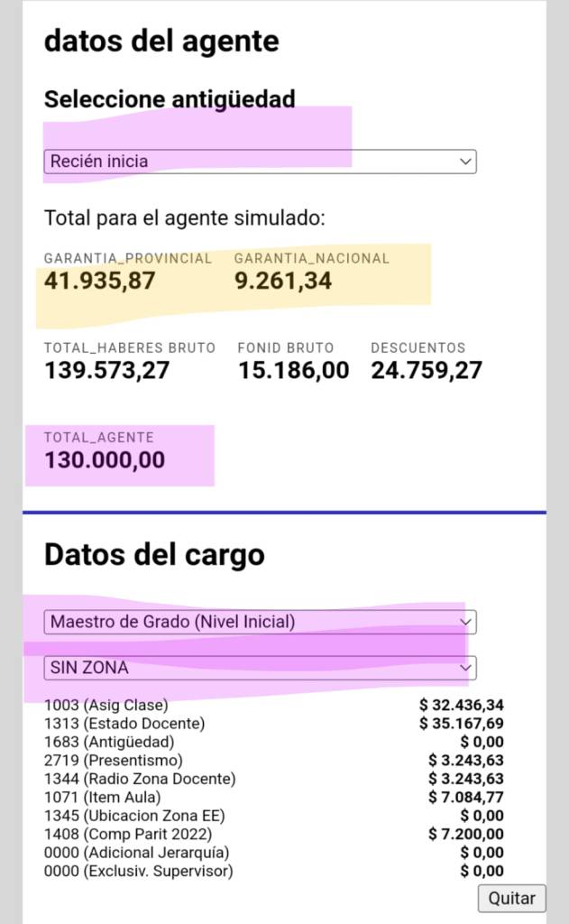The image size is (569, 924).
Task: Click the TOTAL_HABERES BRUTO amount 139.573,27
Action: pos(106,370)
